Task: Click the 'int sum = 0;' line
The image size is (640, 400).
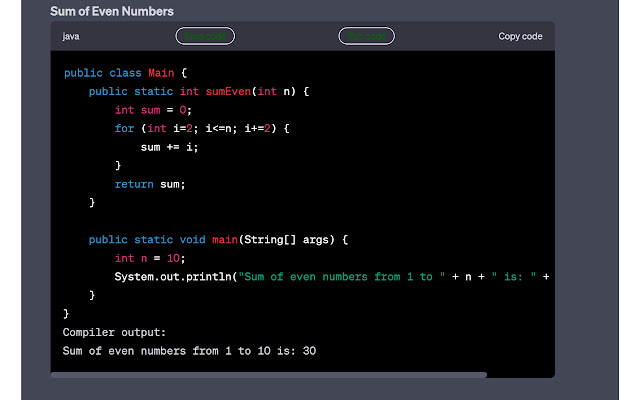Action: (153, 110)
